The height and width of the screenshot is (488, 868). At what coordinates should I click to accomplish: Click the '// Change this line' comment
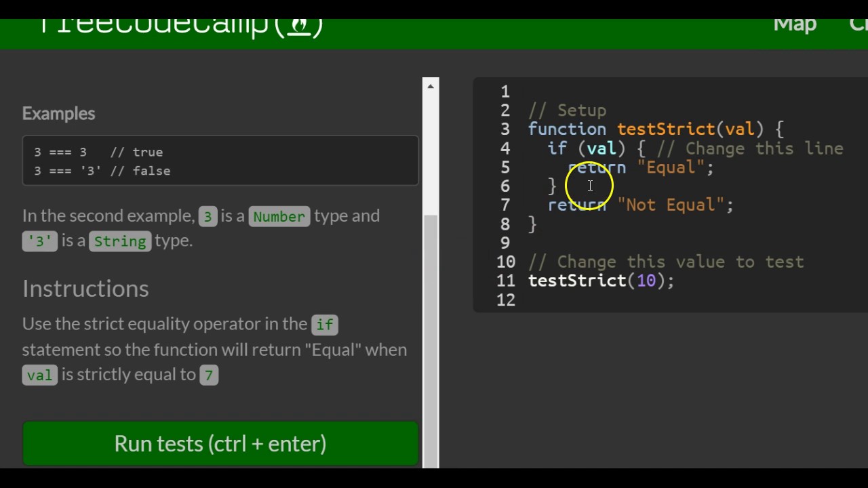pyautogui.click(x=750, y=148)
